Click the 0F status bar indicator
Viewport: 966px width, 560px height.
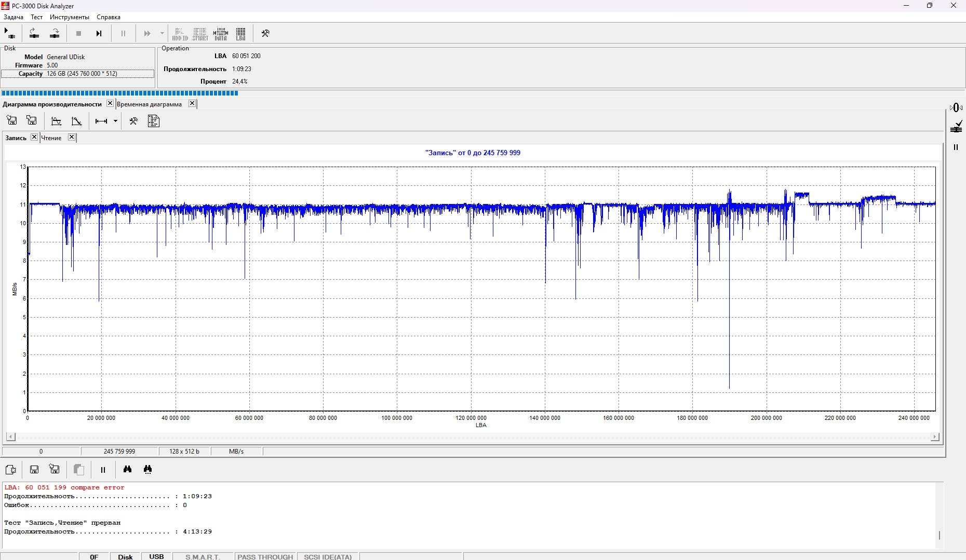pos(94,557)
